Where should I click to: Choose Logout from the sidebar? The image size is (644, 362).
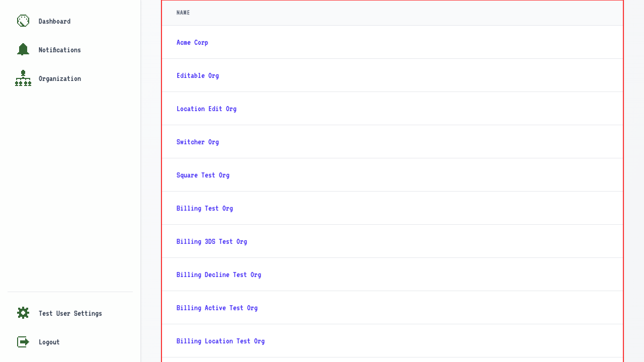[70, 342]
